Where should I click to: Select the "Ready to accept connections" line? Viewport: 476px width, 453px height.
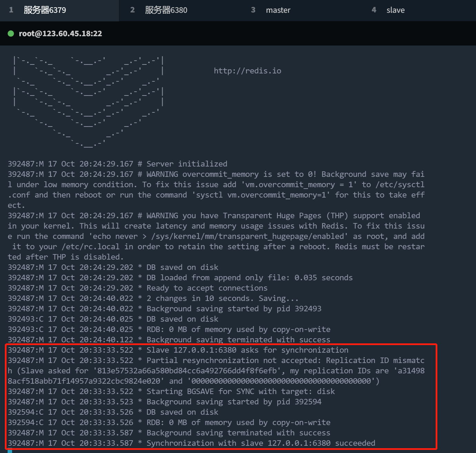coord(207,288)
